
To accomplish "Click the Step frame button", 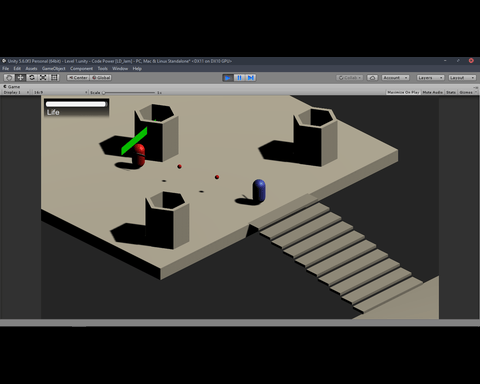I will pos(251,78).
